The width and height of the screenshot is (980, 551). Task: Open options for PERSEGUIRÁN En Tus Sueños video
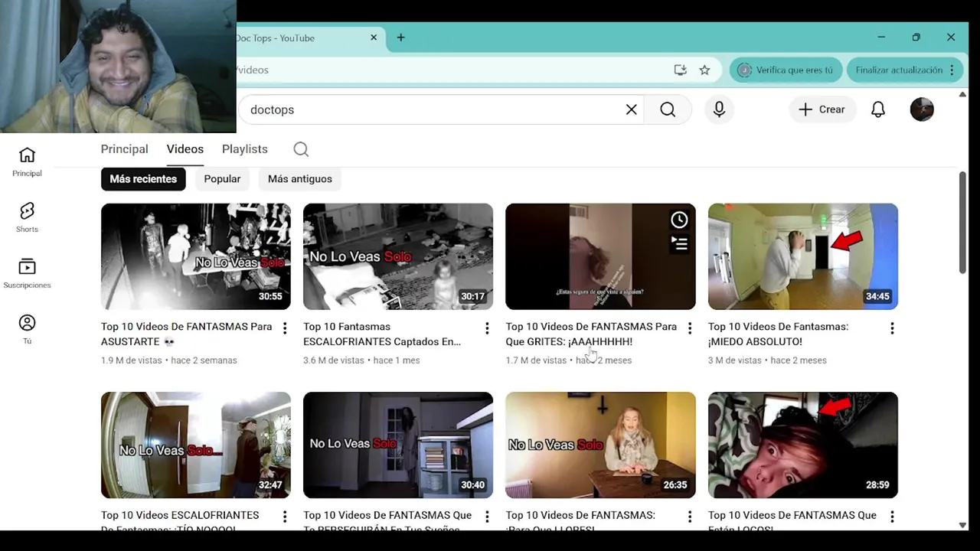[x=487, y=517]
